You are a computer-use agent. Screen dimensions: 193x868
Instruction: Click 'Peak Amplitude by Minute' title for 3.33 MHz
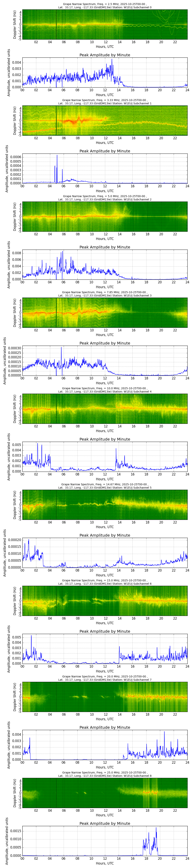105,151
